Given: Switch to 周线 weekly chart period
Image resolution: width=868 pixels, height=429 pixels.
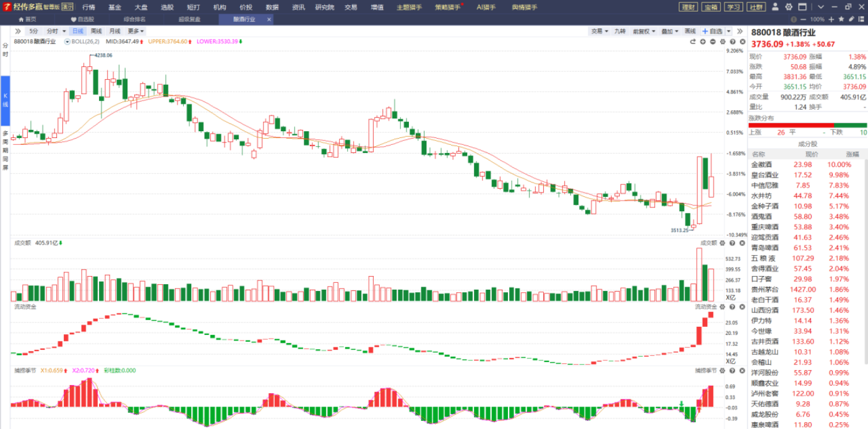Looking at the screenshot, I should pyautogui.click(x=96, y=31).
